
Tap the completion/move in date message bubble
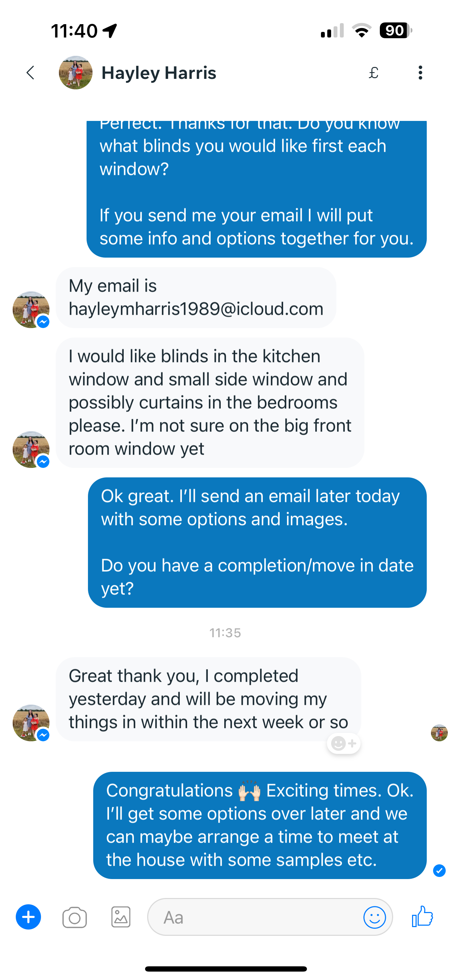[257, 542]
